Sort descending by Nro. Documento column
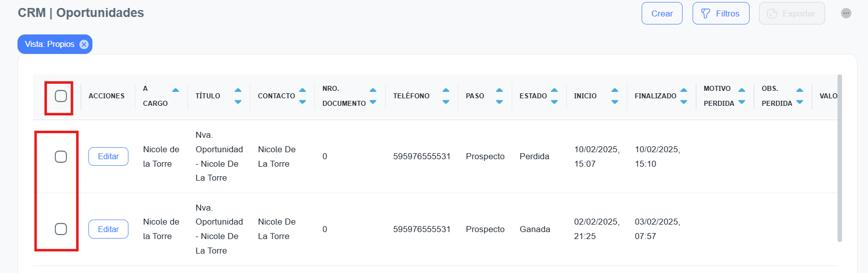 [373, 102]
